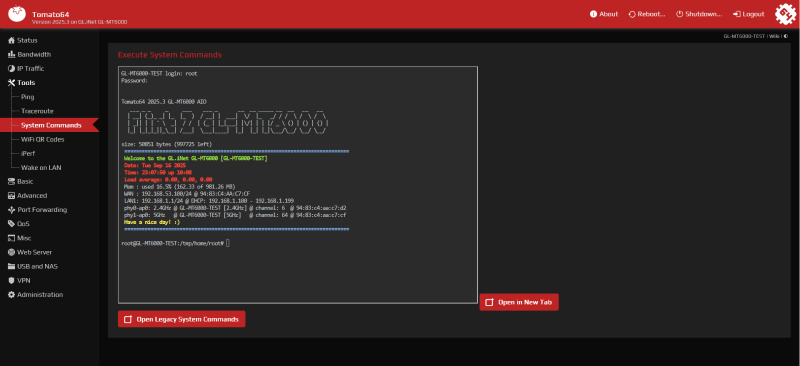This screenshot has height=366, width=800.
Task: Open the Misc section icon
Action: click(x=11, y=238)
